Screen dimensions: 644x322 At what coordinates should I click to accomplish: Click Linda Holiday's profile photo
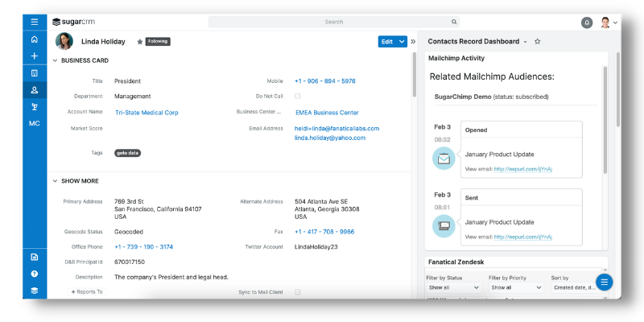(x=64, y=41)
